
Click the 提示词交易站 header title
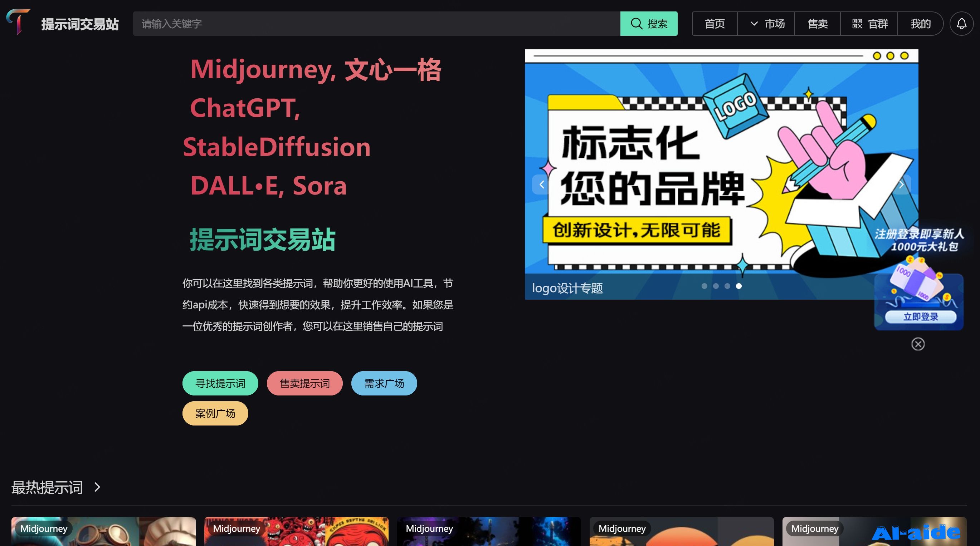pos(80,24)
